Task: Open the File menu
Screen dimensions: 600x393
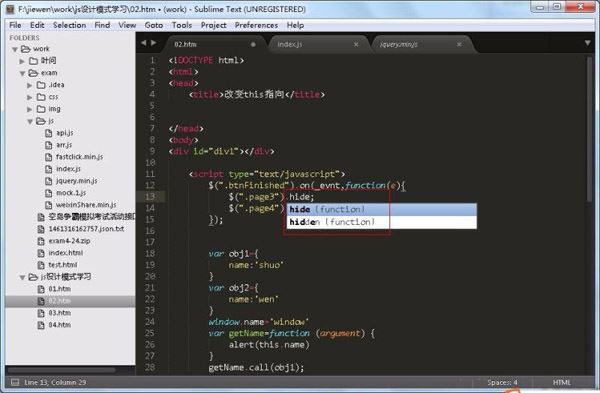Action: click(15, 25)
